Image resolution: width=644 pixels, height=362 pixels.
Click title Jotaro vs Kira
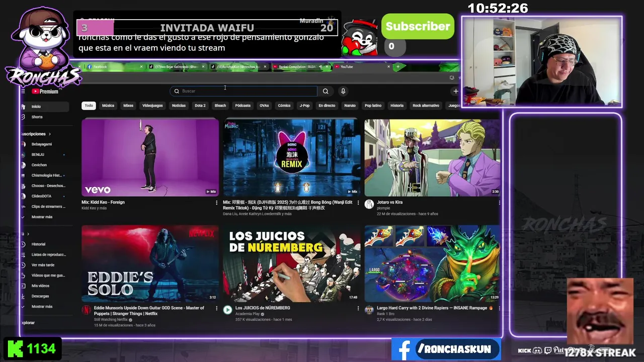(x=389, y=202)
